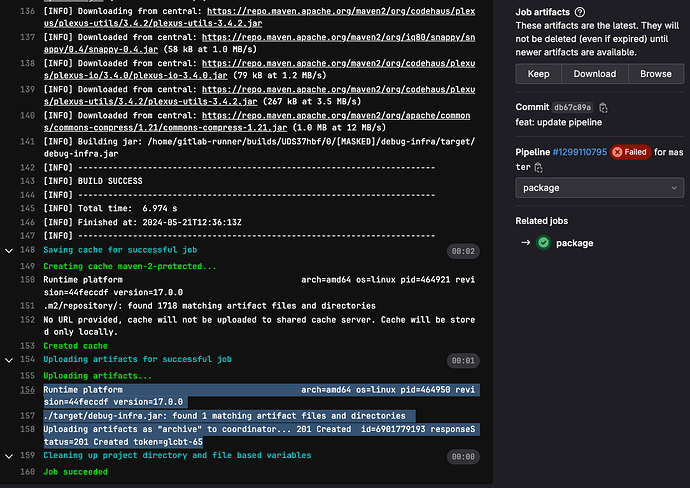Click line number 154 anchor
The width and height of the screenshot is (690, 488).
click(x=27, y=360)
